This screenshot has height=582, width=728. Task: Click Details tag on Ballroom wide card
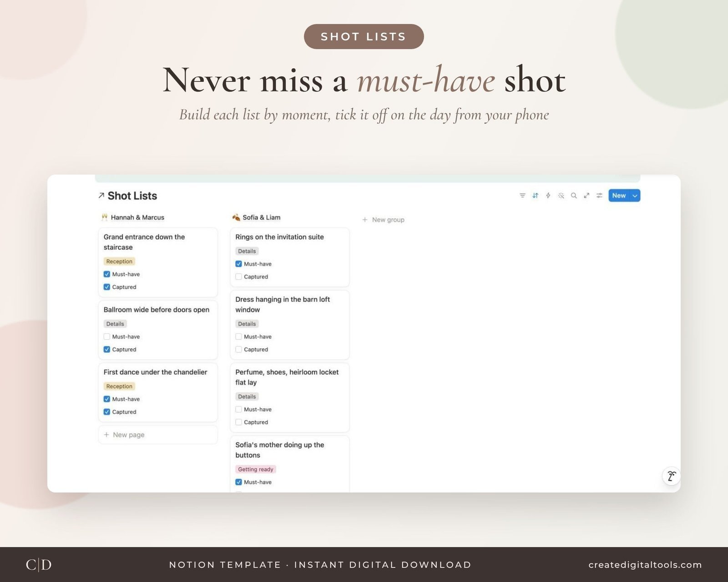(115, 324)
